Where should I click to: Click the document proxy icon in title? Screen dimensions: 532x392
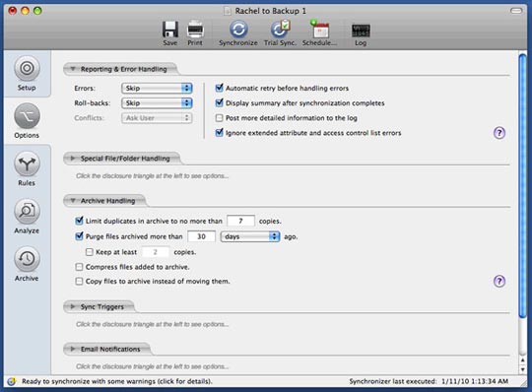click(227, 11)
